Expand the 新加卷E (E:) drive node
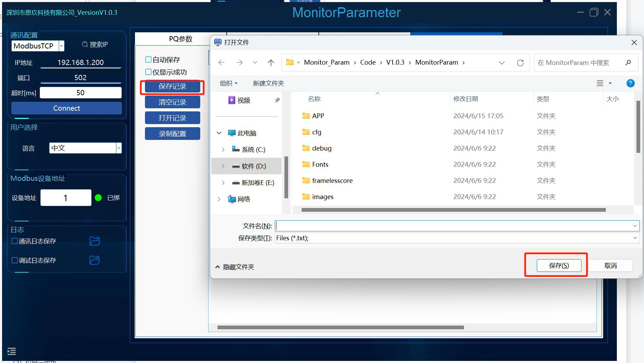 [223, 183]
